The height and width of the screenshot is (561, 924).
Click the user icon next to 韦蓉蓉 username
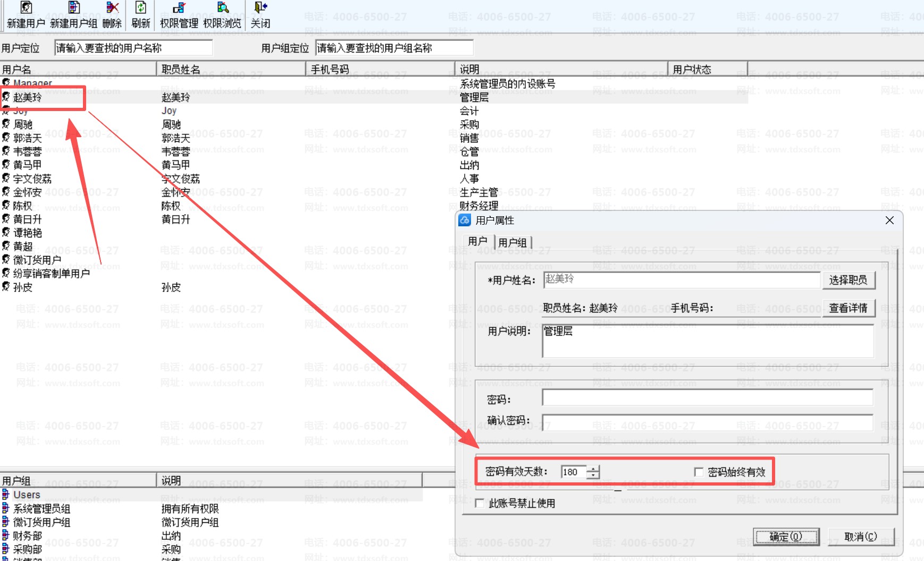(6, 151)
